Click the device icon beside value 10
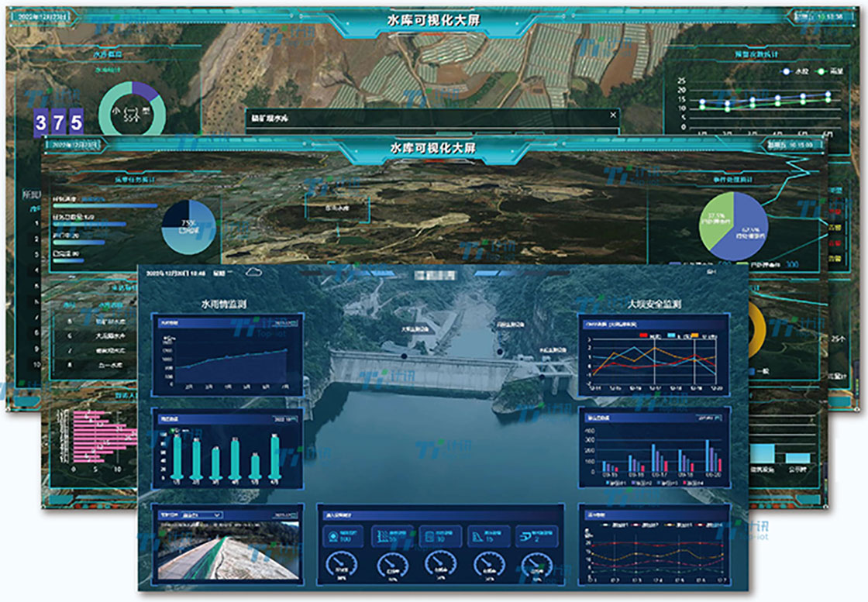This screenshot has width=868, height=602. click(x=429, y=535)
